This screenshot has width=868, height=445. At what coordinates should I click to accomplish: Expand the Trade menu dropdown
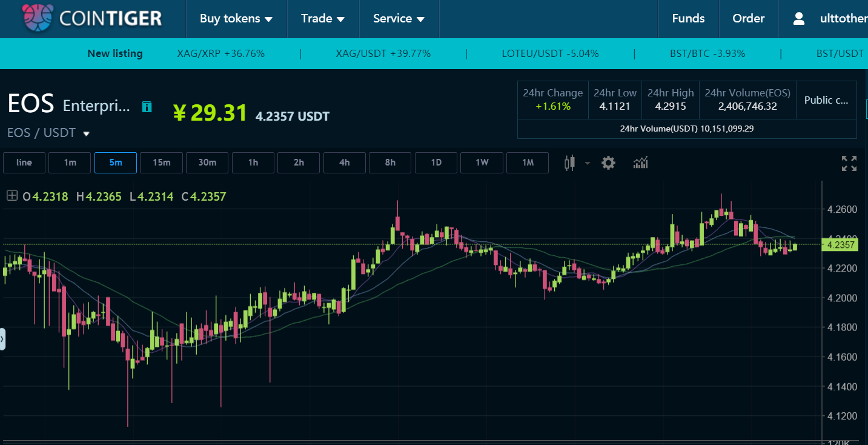click(323, 18)
